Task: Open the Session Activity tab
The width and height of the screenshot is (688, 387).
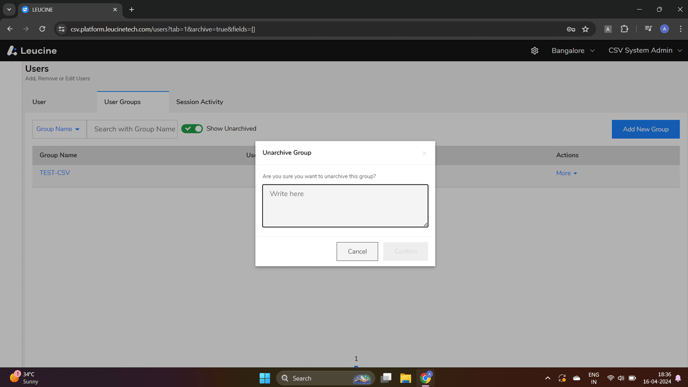Action: tap(200, 102)
